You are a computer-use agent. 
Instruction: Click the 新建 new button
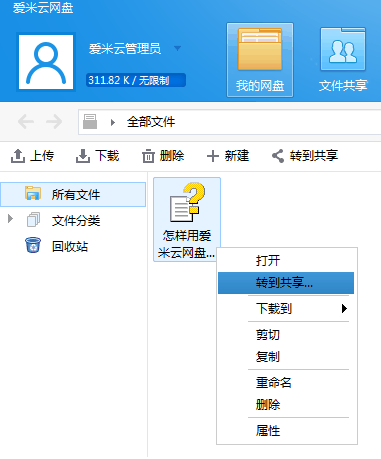pos(228,156)
